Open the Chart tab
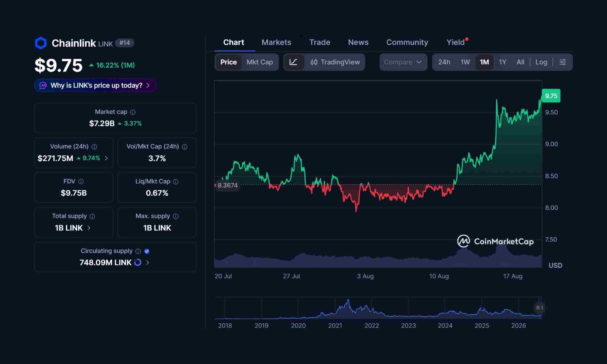607x364 pixels. [234, 42]
